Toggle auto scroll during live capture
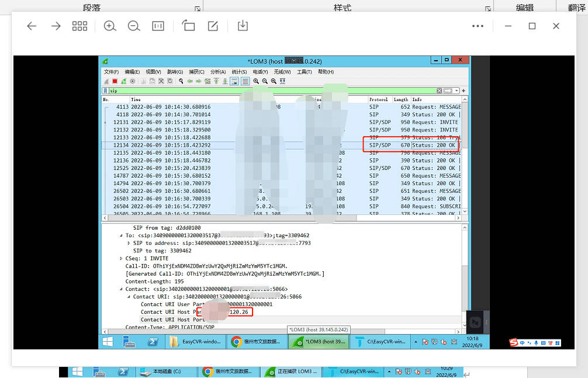This screenshot has width=588, height=378. (x=234, y=81)
